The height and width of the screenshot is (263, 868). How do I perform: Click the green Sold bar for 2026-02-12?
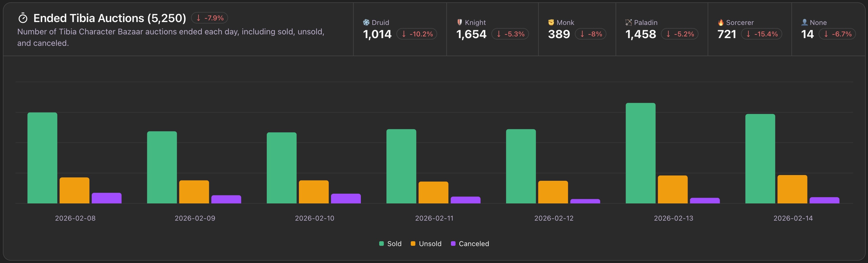521,166
